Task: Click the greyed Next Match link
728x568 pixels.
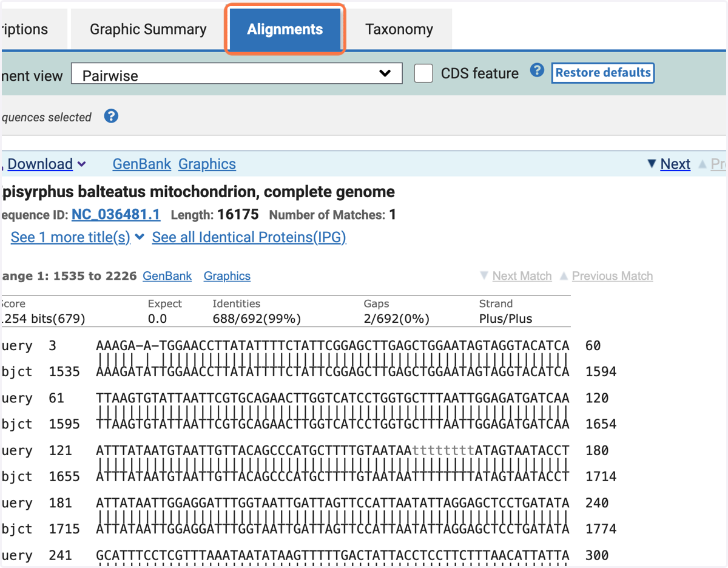Action: 522,276
